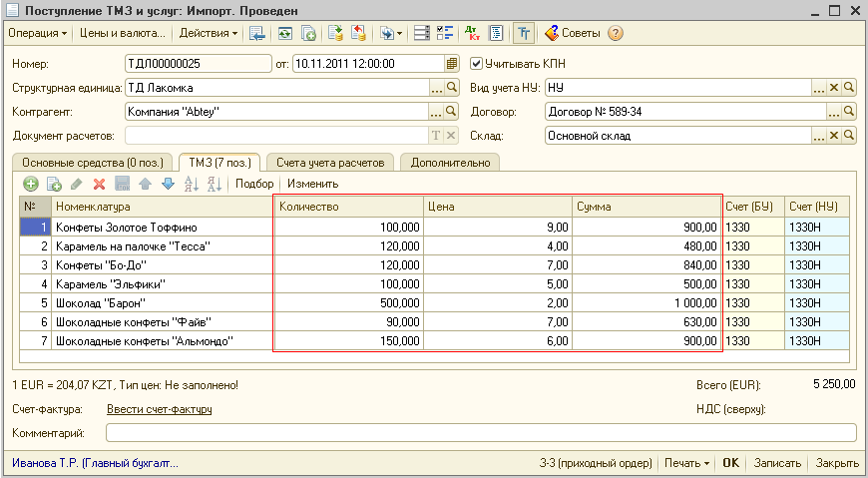This screenshot has width=868, height=478.
Task: Click the red delete row icon
Action: (x=99, y=184)
